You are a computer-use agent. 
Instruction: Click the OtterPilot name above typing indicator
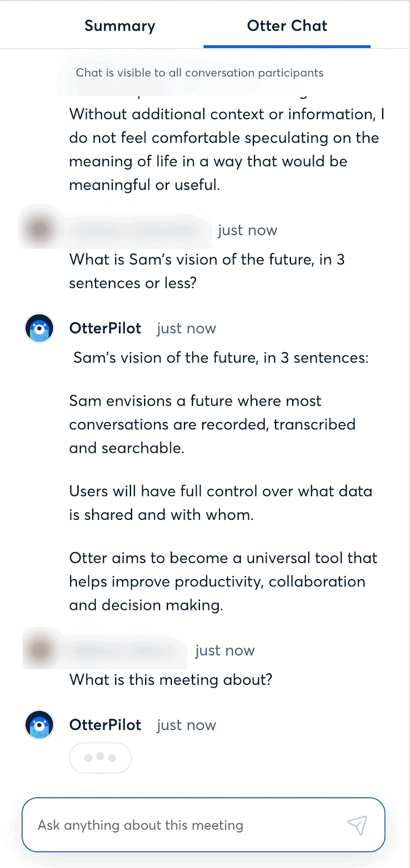pyautogui.click(x=105, y=725)
